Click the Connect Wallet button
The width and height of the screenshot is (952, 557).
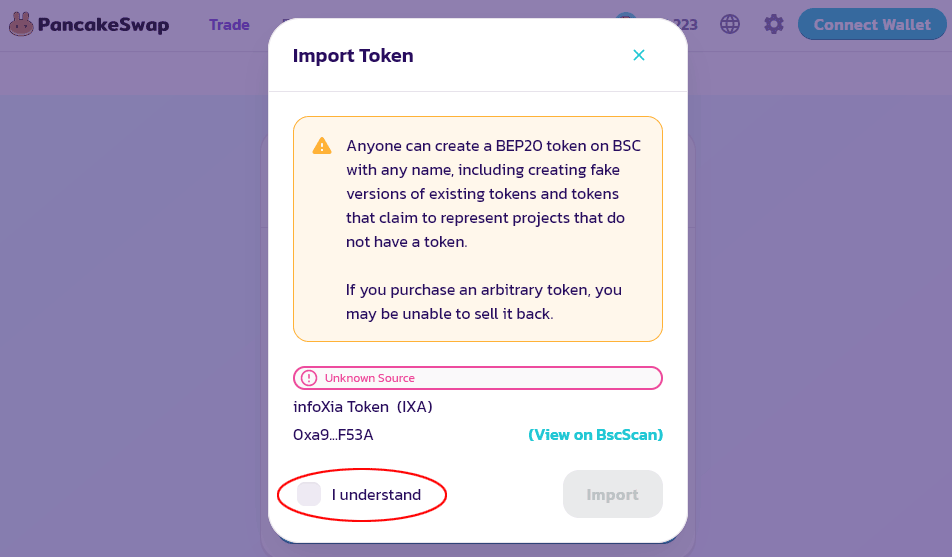pyautogui.click(x=872, y=24)
